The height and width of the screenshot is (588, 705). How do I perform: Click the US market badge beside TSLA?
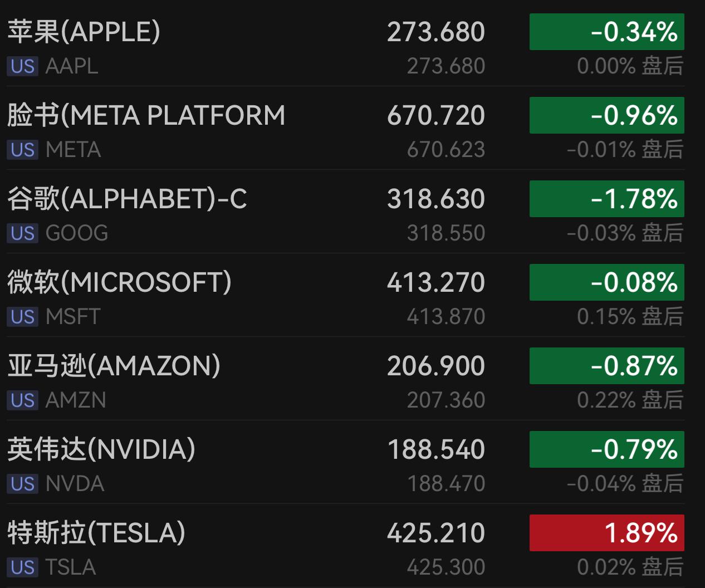22,567
